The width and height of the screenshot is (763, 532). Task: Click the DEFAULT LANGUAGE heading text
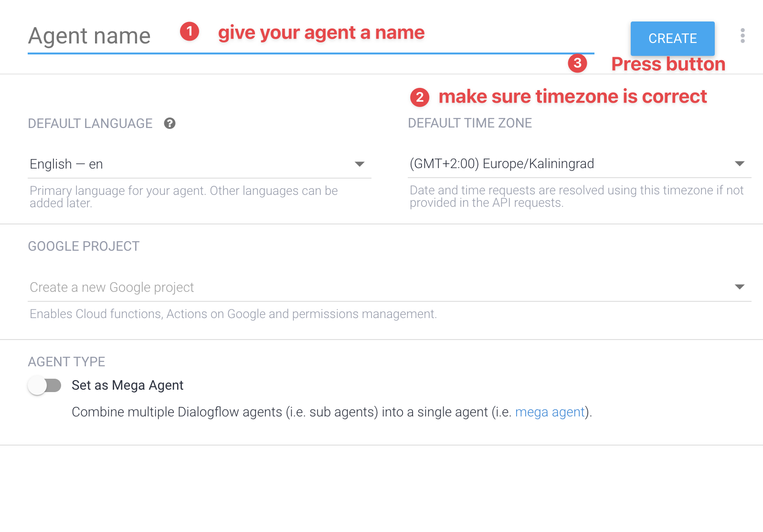(x=90, y=124)
